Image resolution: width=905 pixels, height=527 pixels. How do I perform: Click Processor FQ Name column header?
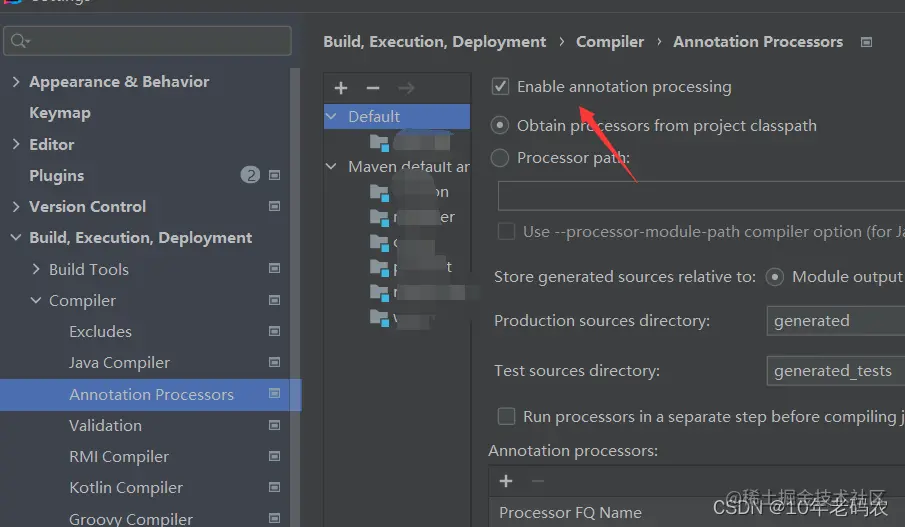coord(570,513)
